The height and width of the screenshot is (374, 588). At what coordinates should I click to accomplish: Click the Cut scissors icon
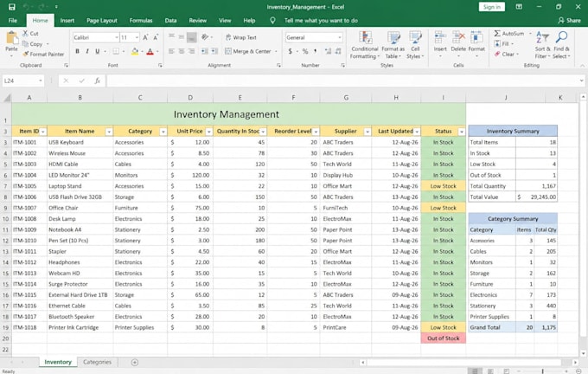[25, 34]
